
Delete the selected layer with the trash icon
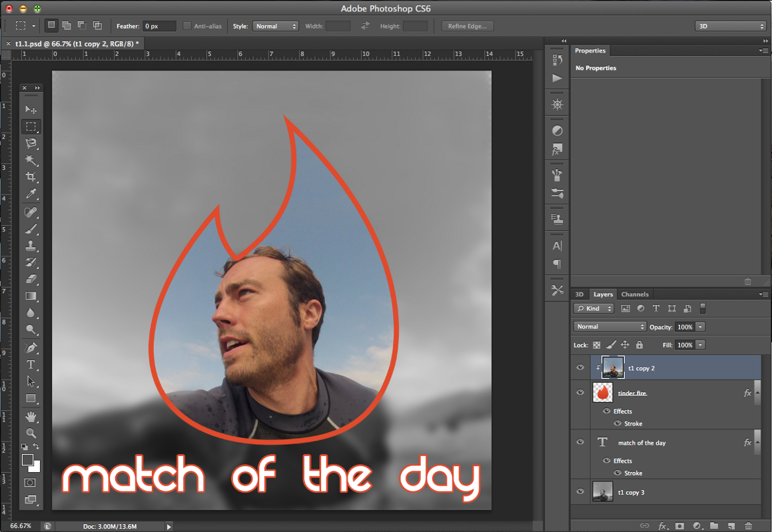(x=749, y=525)
